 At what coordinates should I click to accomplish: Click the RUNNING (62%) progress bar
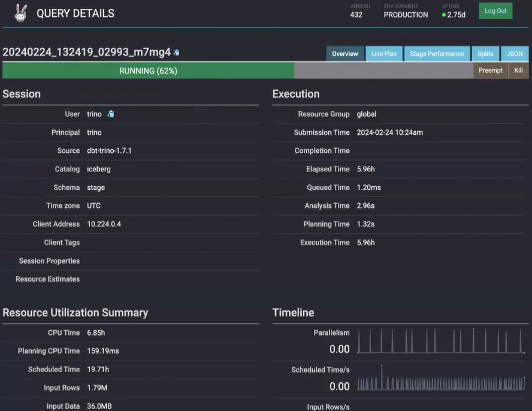point(148,71)
